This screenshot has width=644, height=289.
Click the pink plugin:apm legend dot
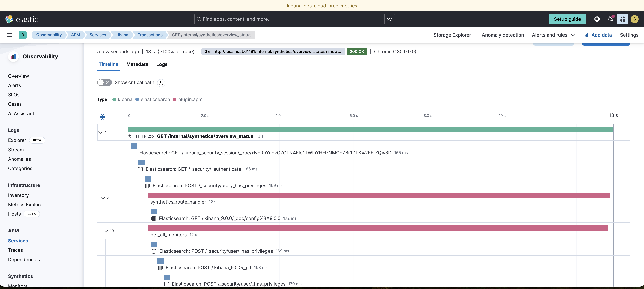(x=174, y=100)
